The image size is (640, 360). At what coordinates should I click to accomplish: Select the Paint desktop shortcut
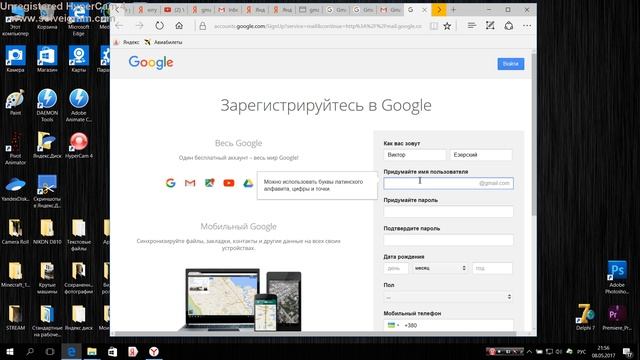[x=15, y=102]
